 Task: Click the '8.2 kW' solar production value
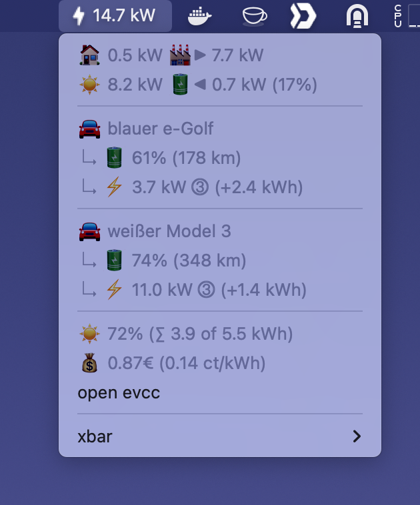(135, 85)
